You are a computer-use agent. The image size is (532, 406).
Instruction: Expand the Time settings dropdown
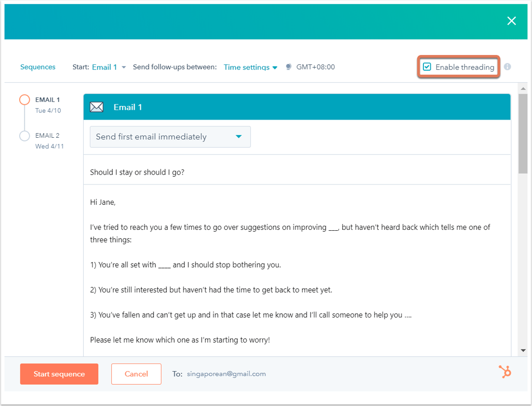[250, 67]
